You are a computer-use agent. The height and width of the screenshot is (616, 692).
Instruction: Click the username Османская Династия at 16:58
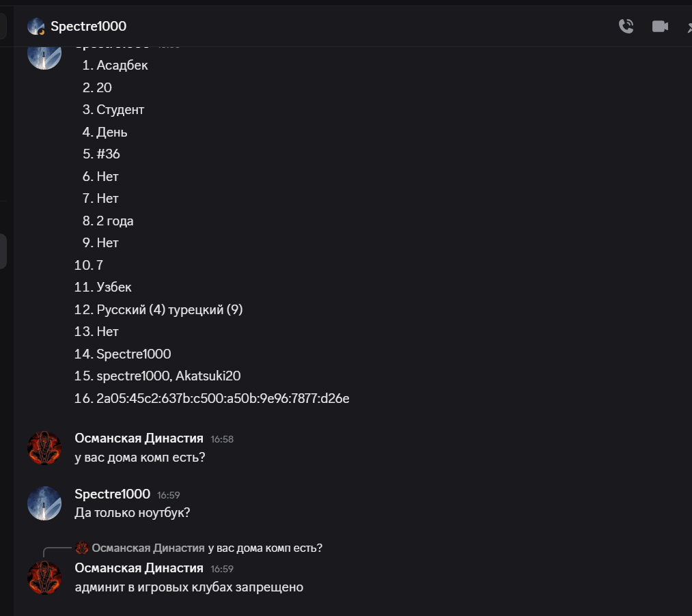click(x=139, y=438)
